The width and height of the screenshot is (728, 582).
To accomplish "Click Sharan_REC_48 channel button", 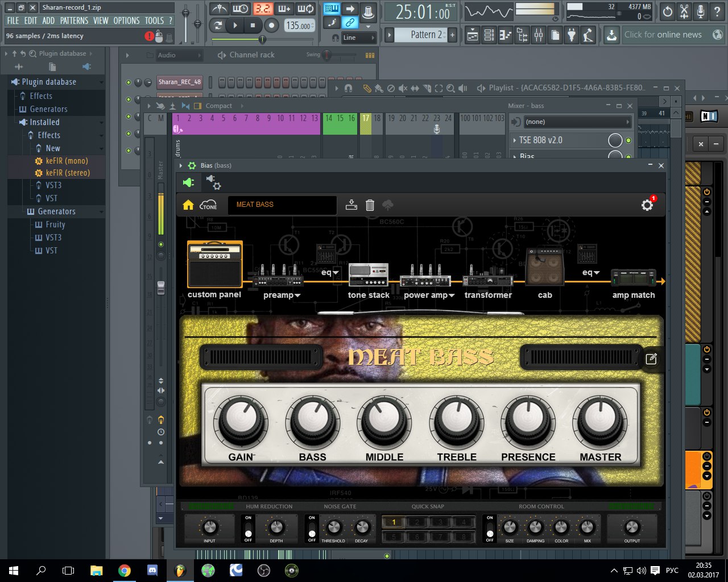I will coord(180,82).
